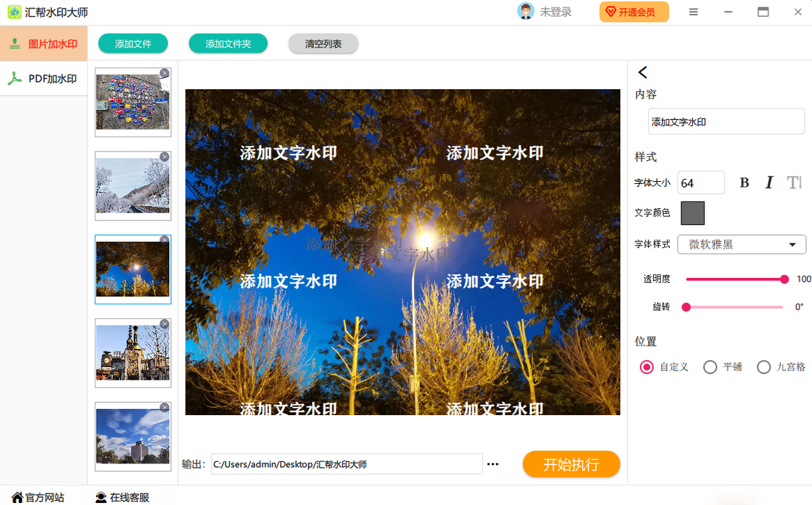This screenshot has height=505, width=812.
Task: Click the 字体大小 input showing 64
Action: (701, 183)
